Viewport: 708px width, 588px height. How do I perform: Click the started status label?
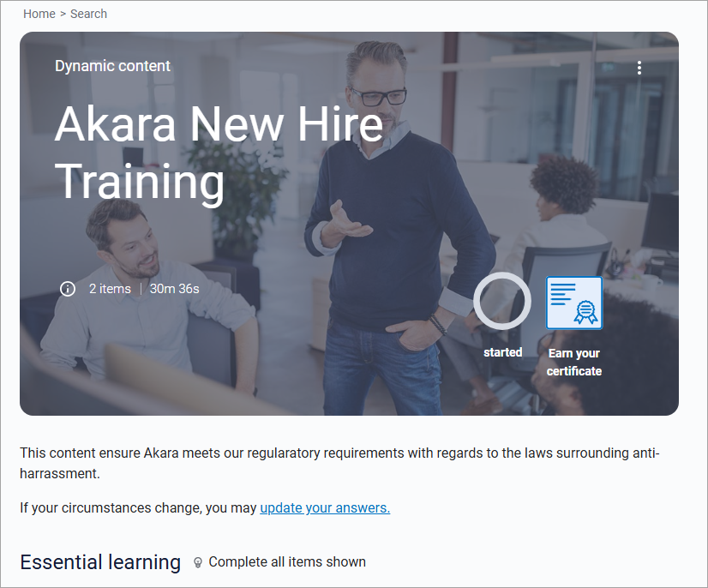502,352
